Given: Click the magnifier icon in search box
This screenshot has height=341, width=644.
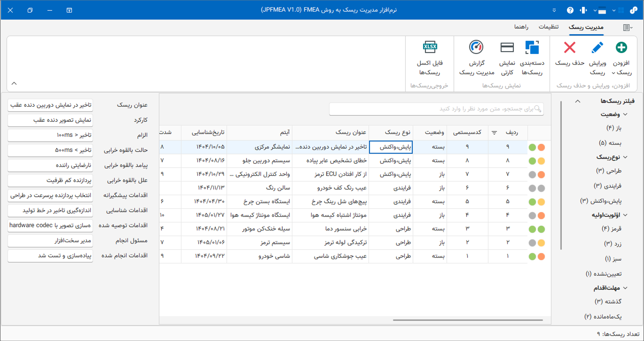Looking at the screenshot, I should [x=538, y=109].
